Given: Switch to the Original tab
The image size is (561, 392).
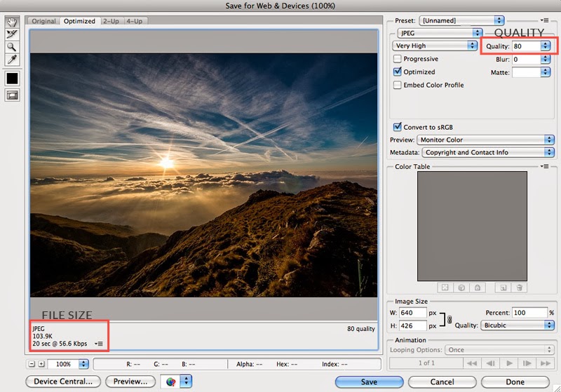Looking at the screenshot, I should 43,21.
